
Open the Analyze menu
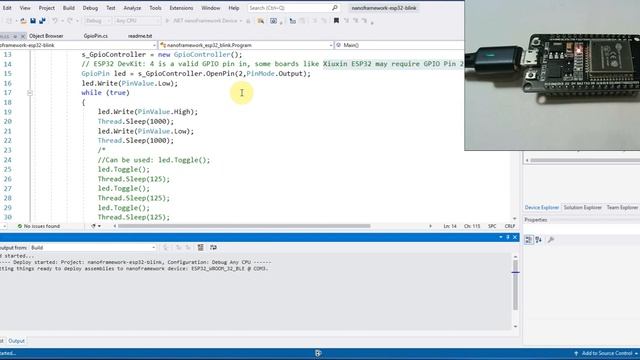click(132, 8)
